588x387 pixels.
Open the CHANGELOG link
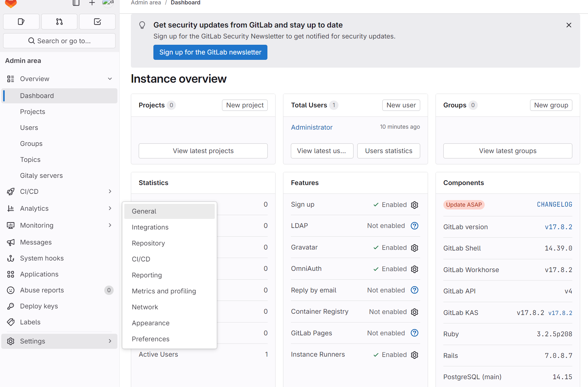pyautogui.click(x=554, y=204)
